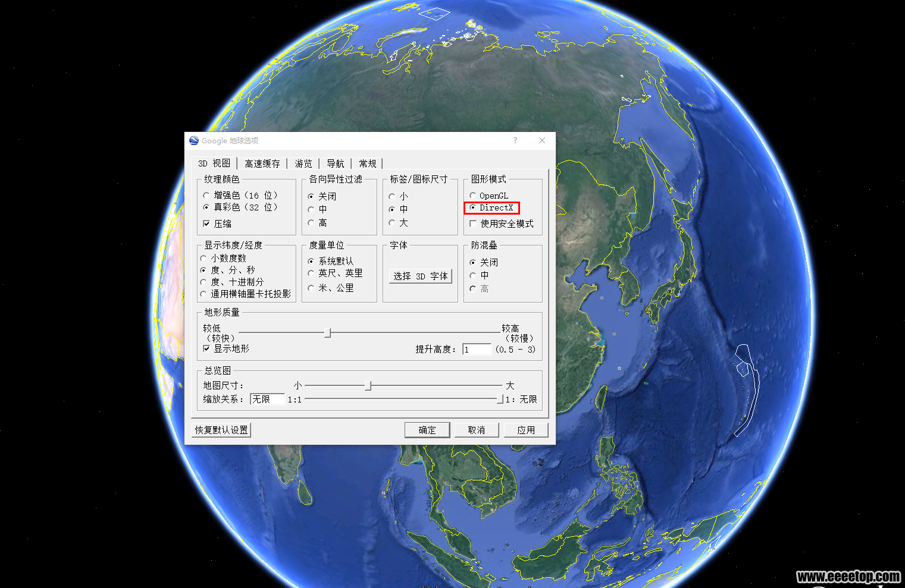
Task: Confirm with the 确定 button
Action: [427, 430]
